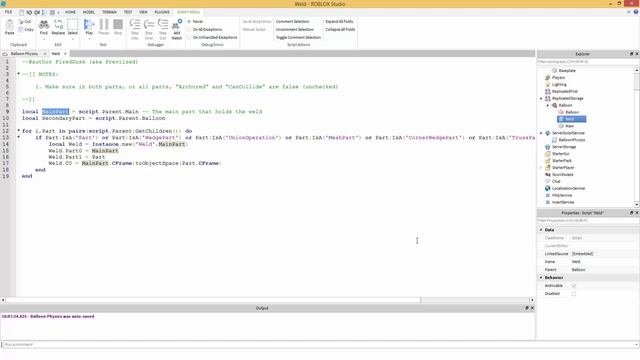The width and height of the screenshot is (640, 360).
Task: Open the FILE menu
Action: [x=8, y=12]
